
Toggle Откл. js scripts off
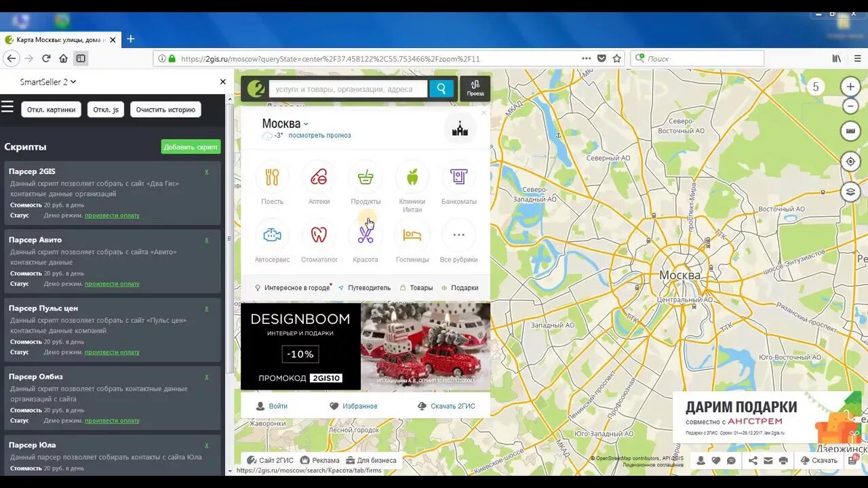[106, 109]
